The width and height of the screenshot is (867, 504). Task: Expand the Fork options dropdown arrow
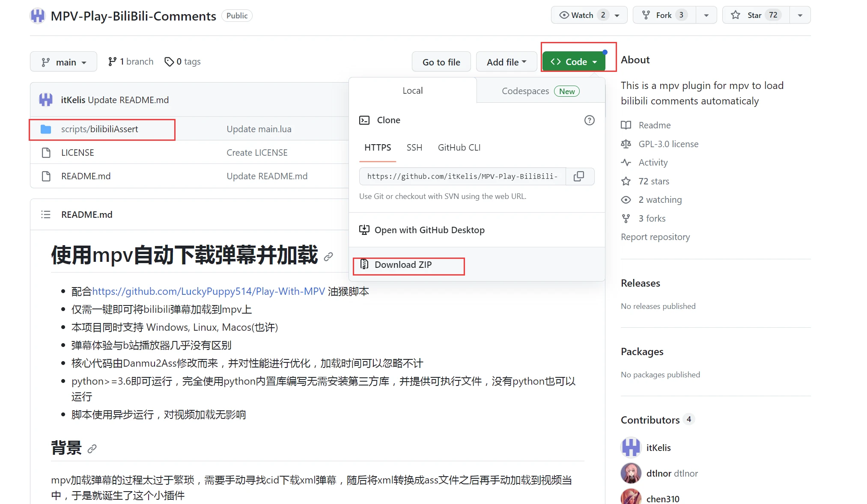click(x=706, y=15)
